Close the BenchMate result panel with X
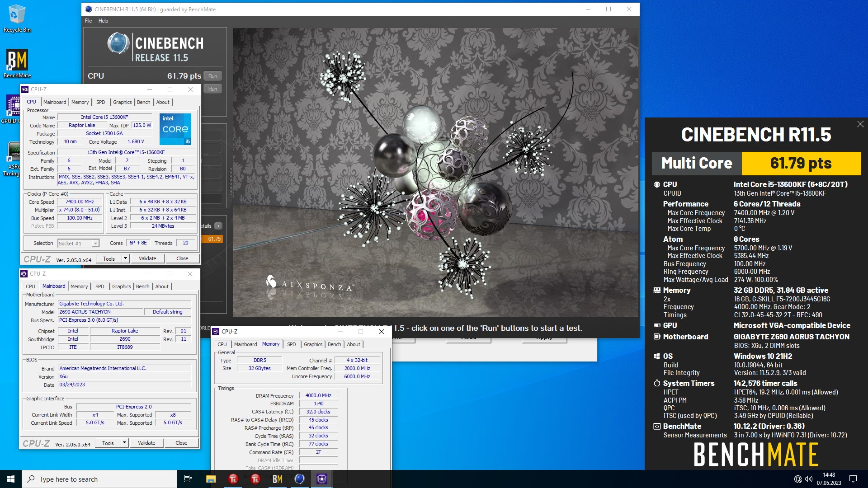Screen dimensions: 868x488 tap(860, 124)
